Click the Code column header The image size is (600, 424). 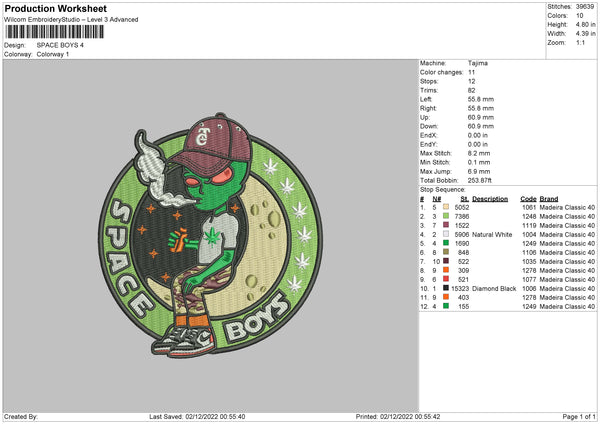tap(528, 199)
